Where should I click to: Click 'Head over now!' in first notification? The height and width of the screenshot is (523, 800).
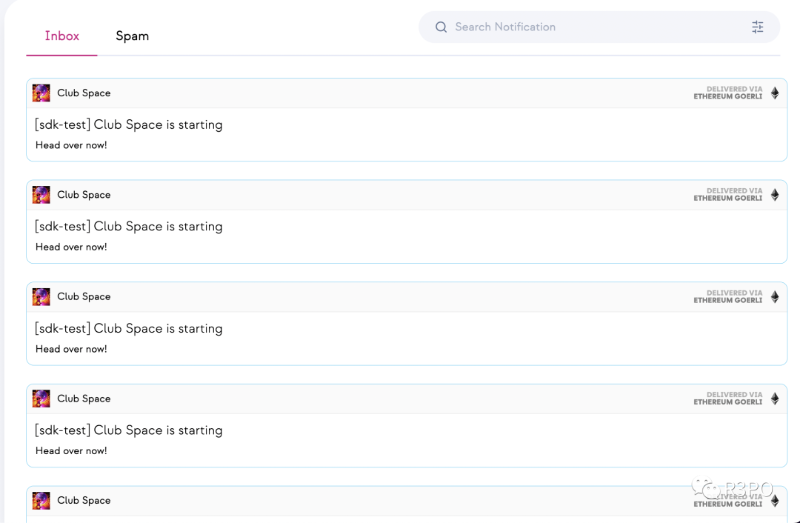(71, 145)
